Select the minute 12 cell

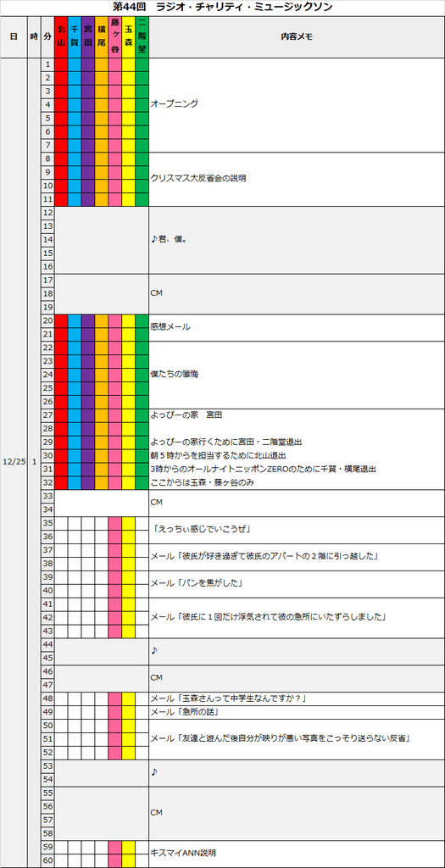(47, 213)
